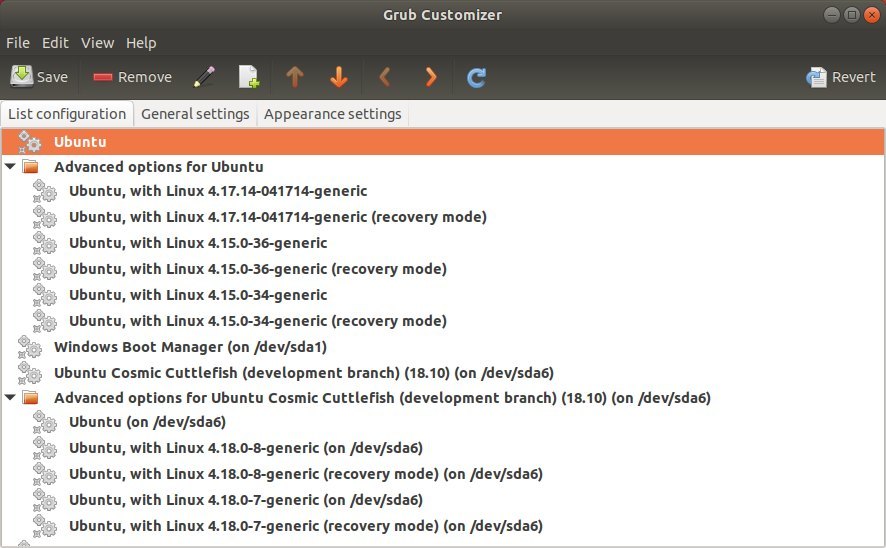Image resolution: width=886 pixels, height=548 pixels.
Task: Click gear icon beside Ubuntu (on /dev/sda6)
Action: pyautogui.click(x=45, y=421)
